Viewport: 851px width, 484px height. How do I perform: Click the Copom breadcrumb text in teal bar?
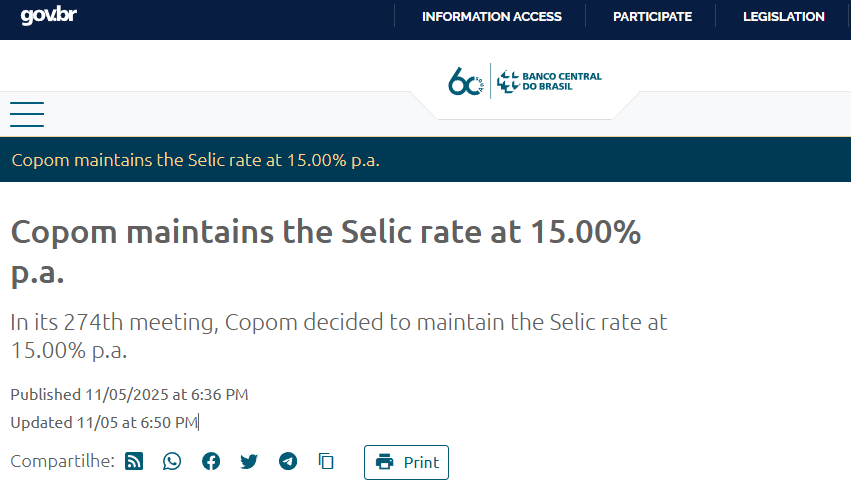click(x=195, y=161)
